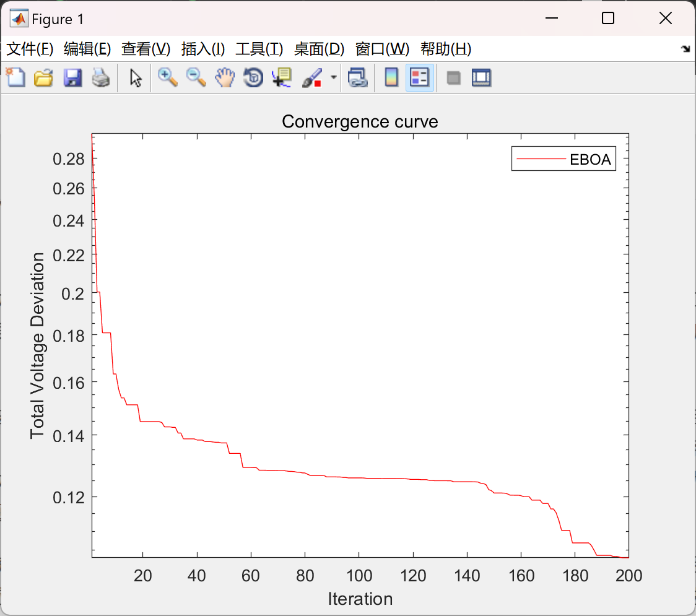Click the Iteration x-axis label

click(360, 599)
